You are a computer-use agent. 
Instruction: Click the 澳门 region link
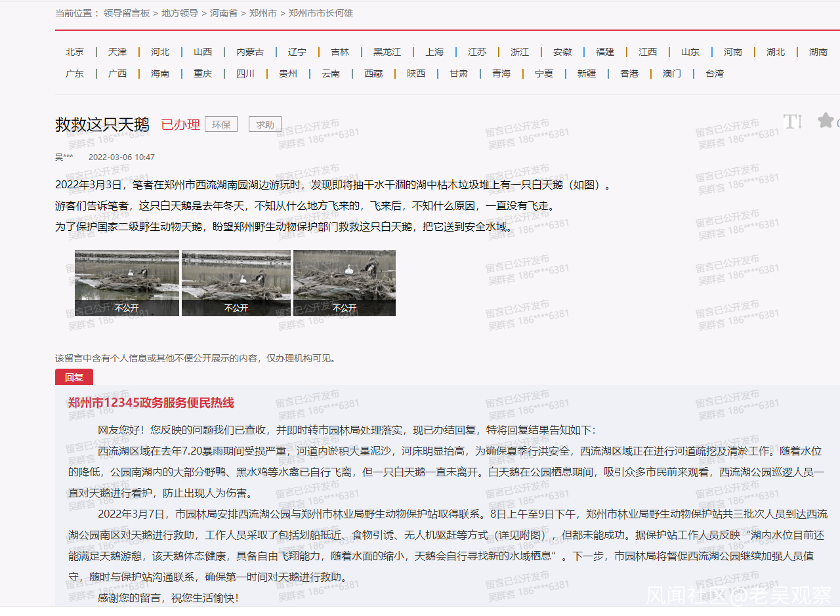[x=672, y=73]
